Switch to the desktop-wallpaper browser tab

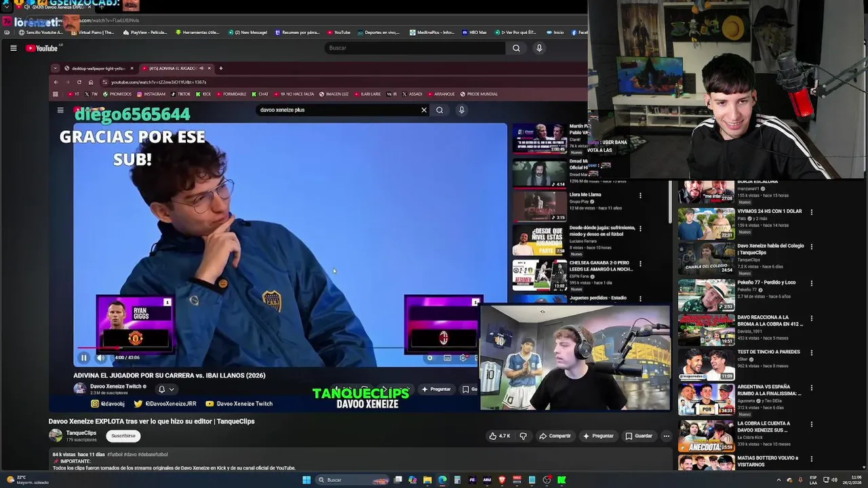(x=94, y=68)
